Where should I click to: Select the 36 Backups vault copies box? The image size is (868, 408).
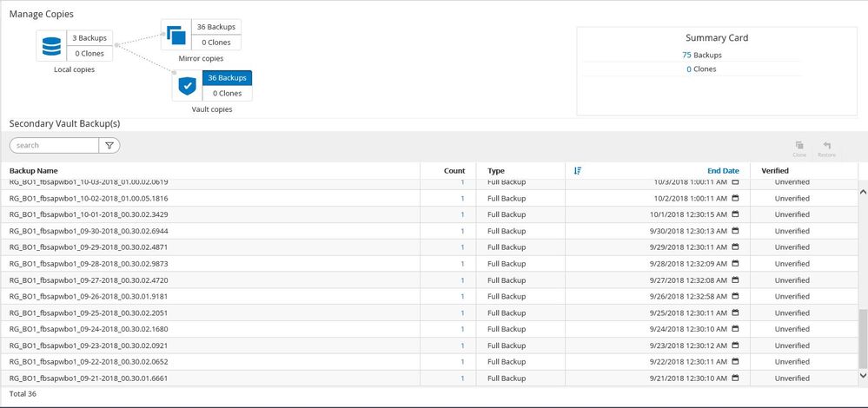227,77
